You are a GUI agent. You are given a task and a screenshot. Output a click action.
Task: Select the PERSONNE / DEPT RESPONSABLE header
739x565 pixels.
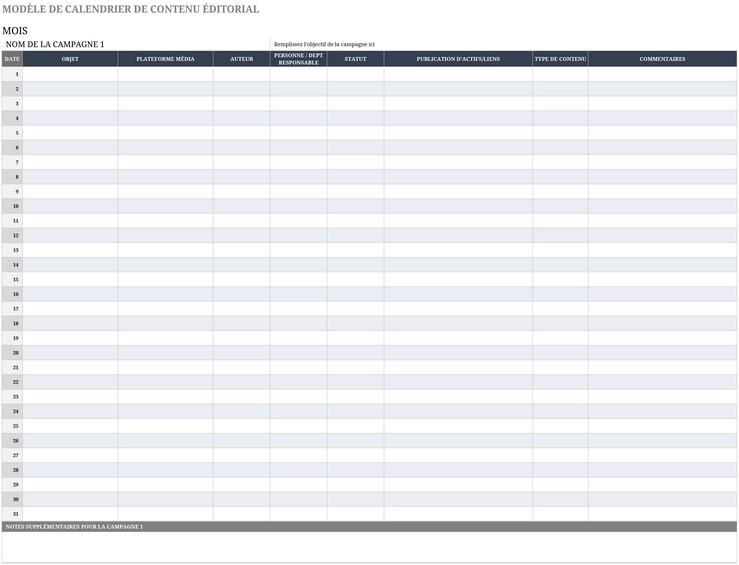tap(299, 59)
